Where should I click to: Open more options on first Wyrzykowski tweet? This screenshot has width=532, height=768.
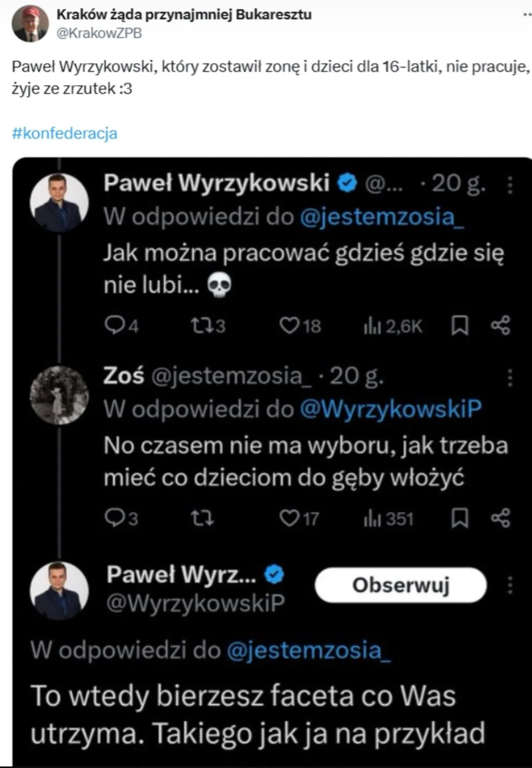click(510, 185)
